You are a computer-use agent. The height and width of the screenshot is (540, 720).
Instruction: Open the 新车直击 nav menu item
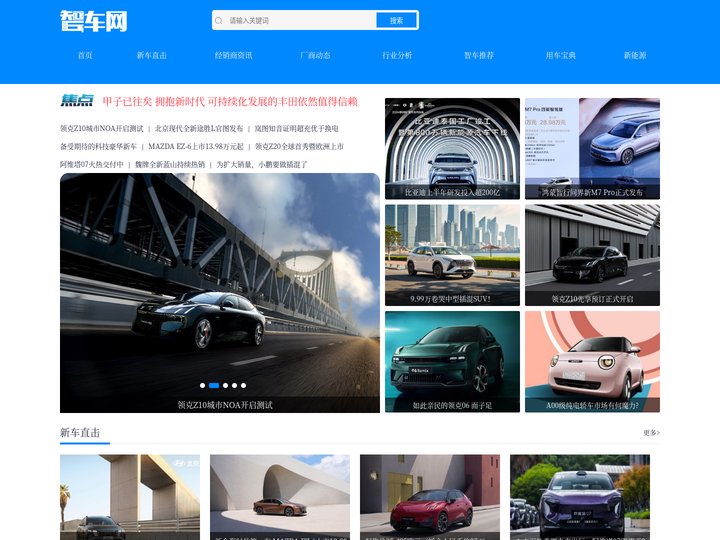click(x=152, y=56)
